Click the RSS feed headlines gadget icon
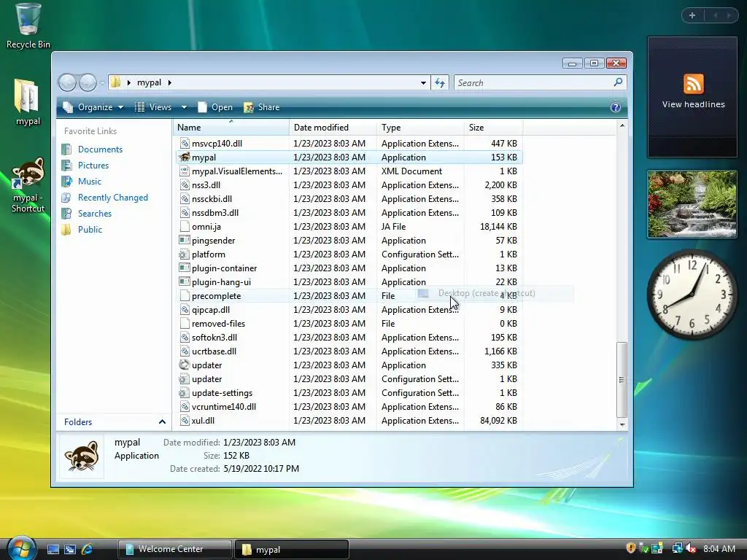The width and height of the screenshot is (747, 560). click(693, 84)
